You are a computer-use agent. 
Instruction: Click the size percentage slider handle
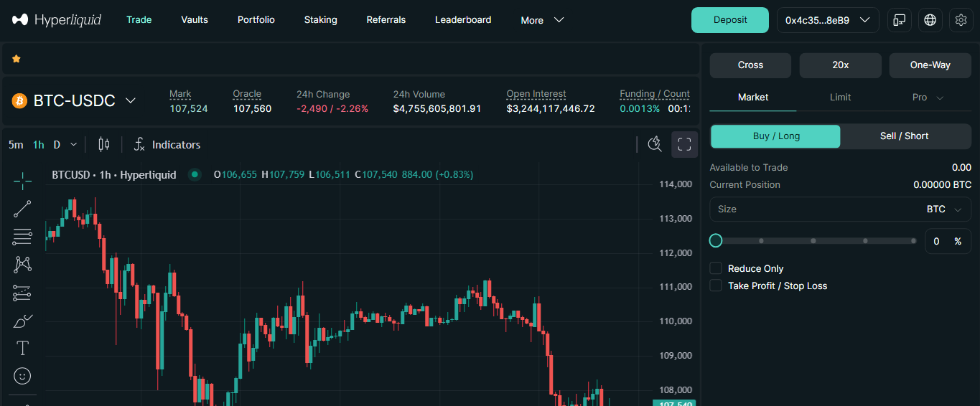pos(716,241)
